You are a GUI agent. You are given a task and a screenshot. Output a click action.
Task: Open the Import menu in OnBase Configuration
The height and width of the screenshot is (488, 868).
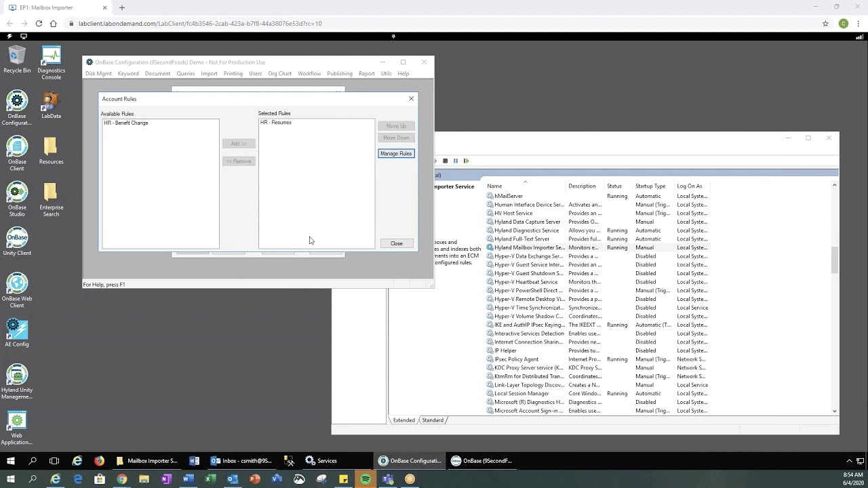209,73
